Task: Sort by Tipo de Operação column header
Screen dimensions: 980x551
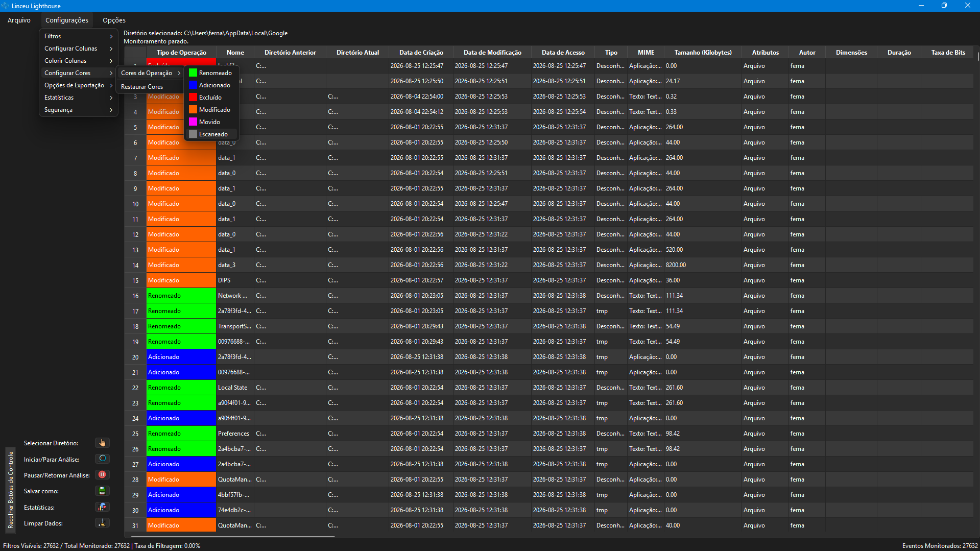Action: 181,53
